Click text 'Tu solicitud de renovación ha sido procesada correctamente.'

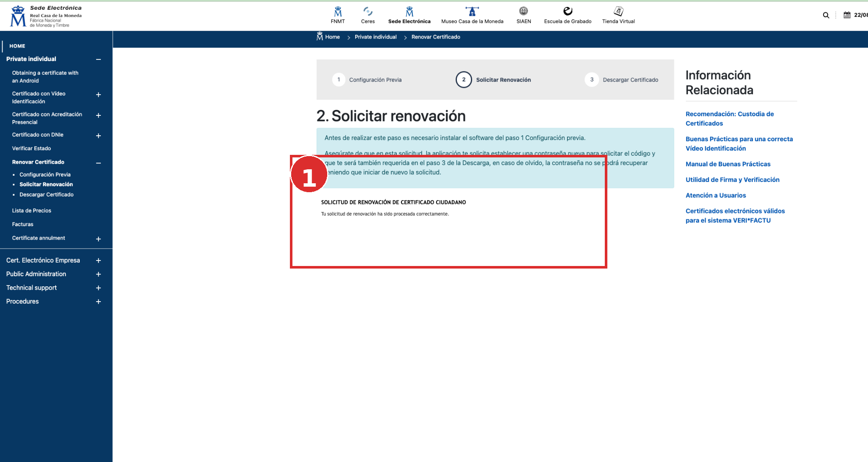(x=385, y=214)
